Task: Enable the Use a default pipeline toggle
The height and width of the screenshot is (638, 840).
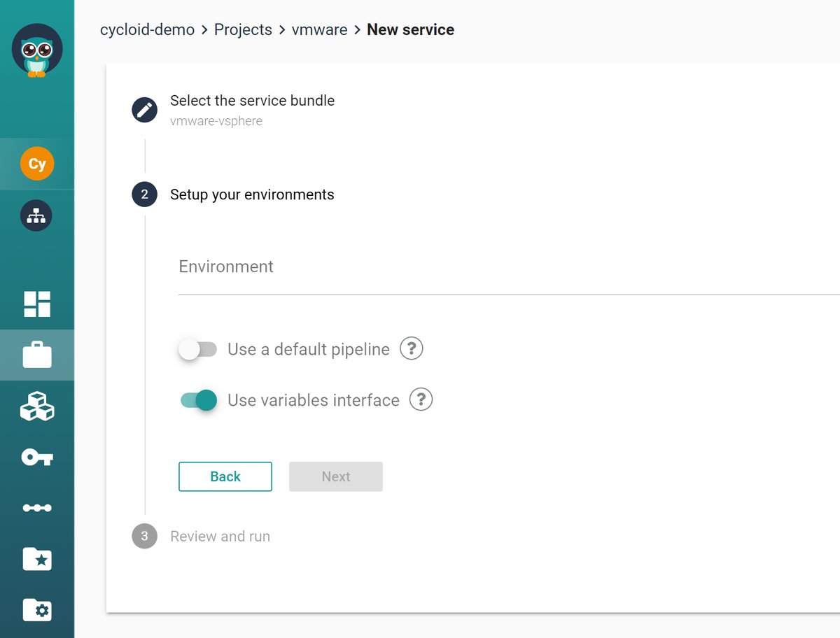Action: tap(199, 348)
